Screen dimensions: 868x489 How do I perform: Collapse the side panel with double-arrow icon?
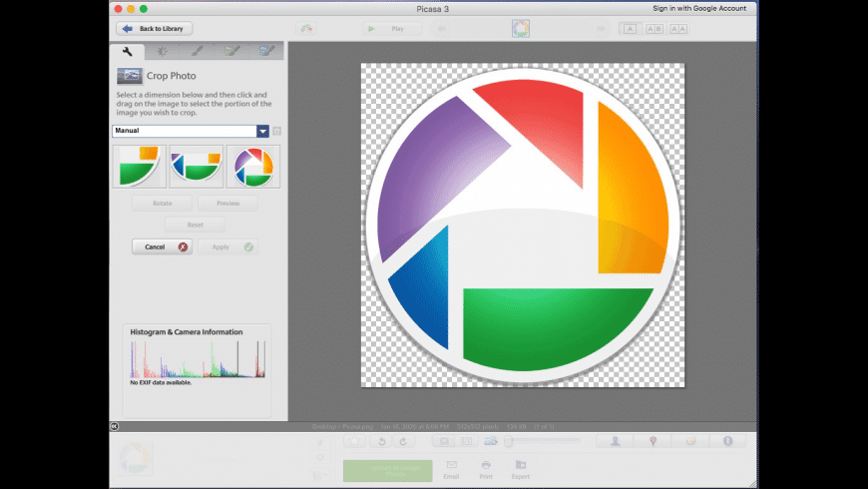click(x=114, y=426)
